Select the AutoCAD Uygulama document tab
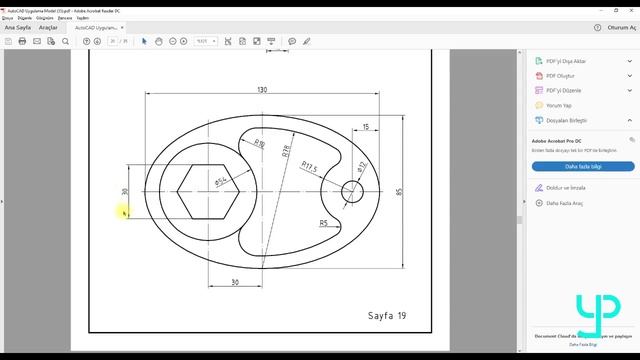The image size is (640, 360). [x=96, y=28]
